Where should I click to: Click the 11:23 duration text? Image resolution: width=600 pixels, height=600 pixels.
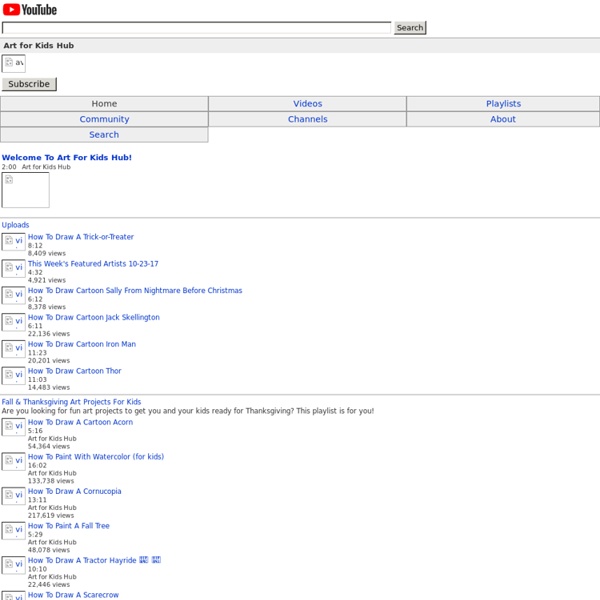click(37, 352)
